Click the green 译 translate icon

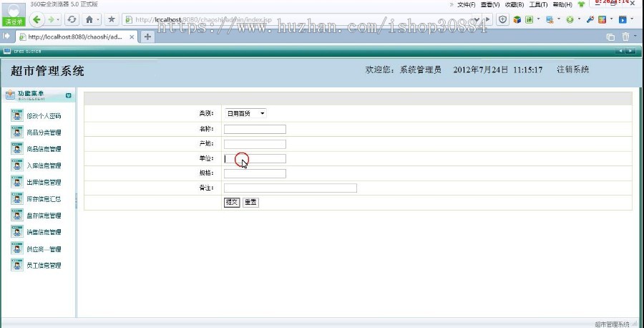(x=530, y=19)
